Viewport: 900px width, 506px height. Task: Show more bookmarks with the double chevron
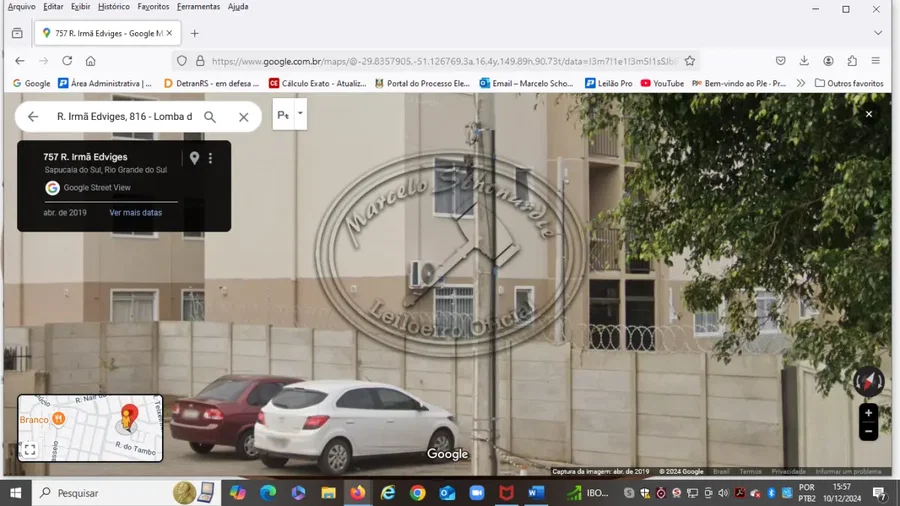(801, 83)
